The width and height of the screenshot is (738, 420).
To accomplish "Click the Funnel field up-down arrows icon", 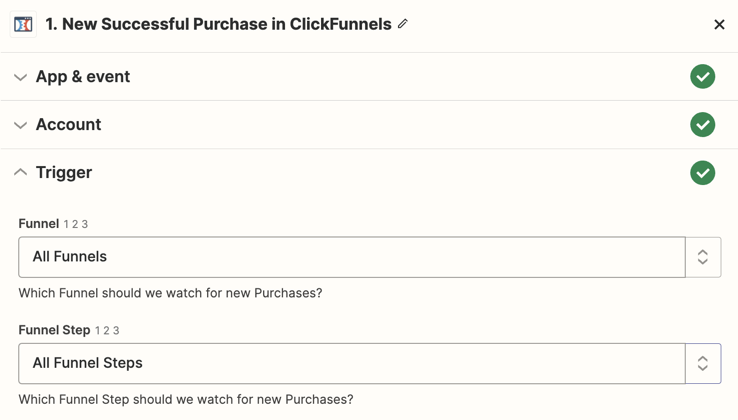I will coord(703,257).
